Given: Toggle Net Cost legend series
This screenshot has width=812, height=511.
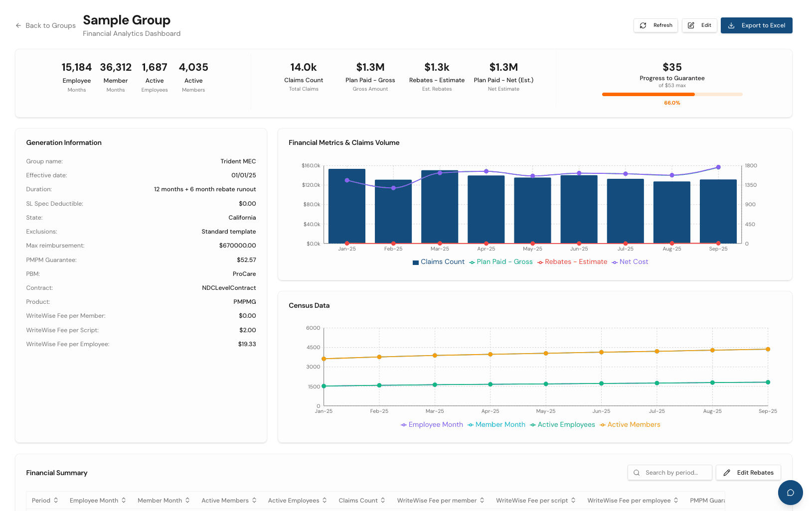Looking at the screenshot, I should coord(630,262).
